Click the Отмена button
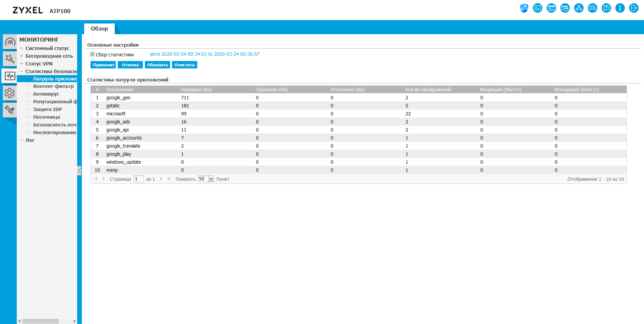This screenshot has width=644, height=324. point(130,65)
